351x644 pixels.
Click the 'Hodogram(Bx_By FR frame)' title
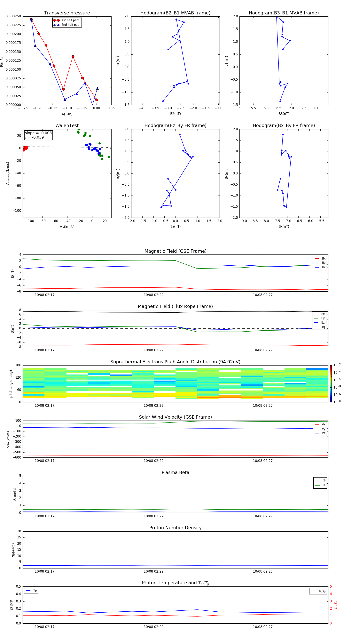pos(284,125)
